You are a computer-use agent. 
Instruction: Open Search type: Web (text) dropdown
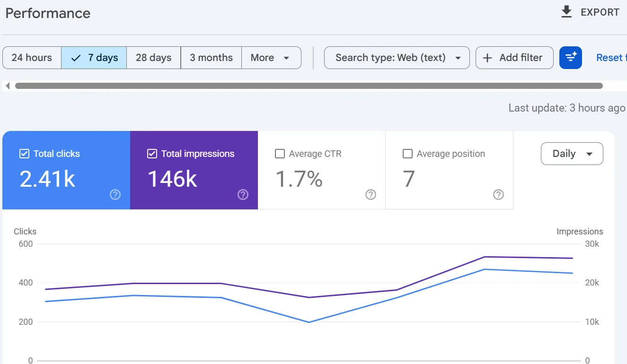point(397,58)
